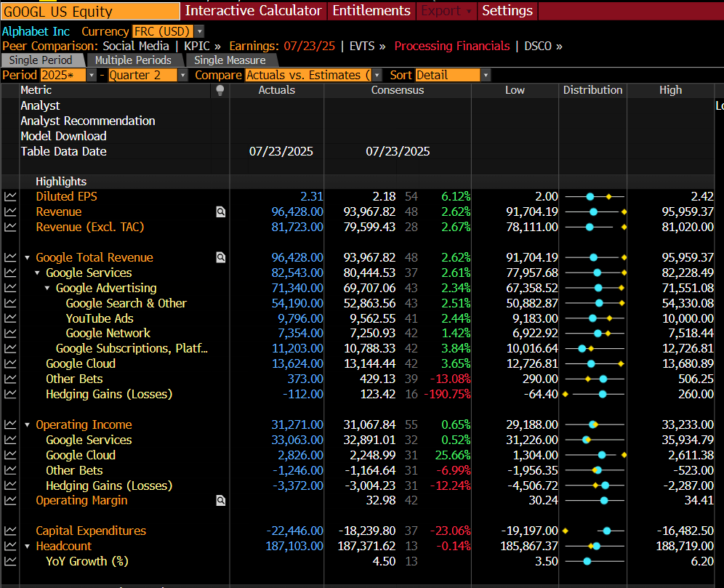724x588 pixels.
Task: Click the magnifier icon for Google Total Revenue
Action: pyautogui.click(x=220, y=257)
